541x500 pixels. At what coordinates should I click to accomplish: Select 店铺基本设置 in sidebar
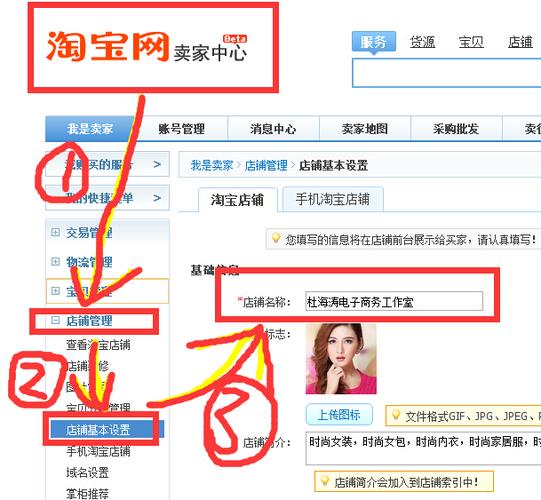coord(106,430)
